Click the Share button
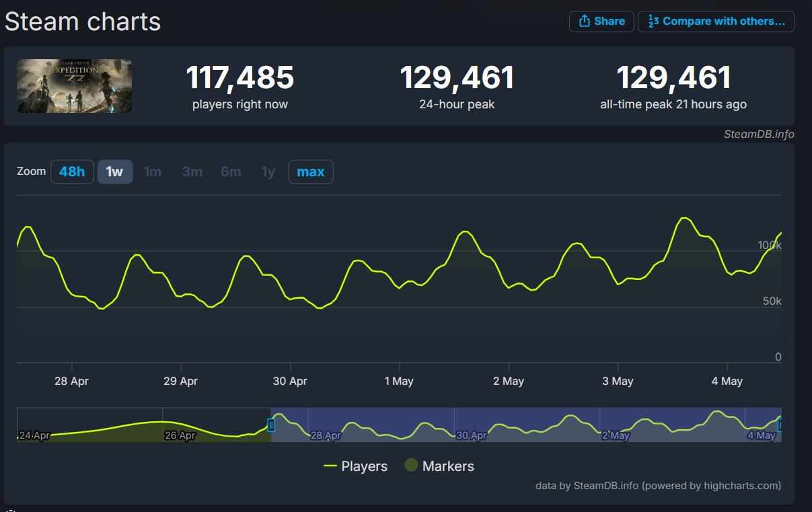Image resolution: width=812 pixels, height=512 pixels. 601,22
